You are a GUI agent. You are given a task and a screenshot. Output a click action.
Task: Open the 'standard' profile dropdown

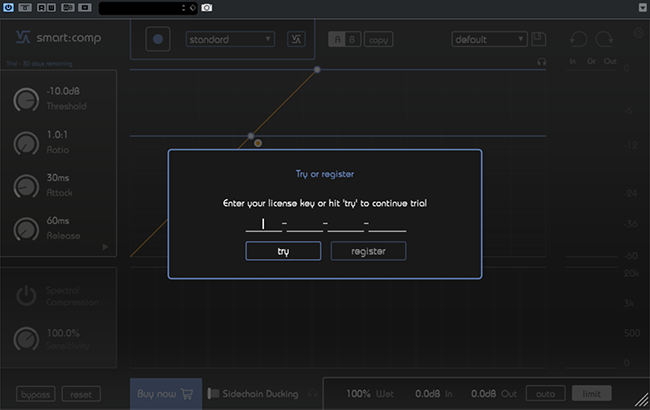coord(231,40)
